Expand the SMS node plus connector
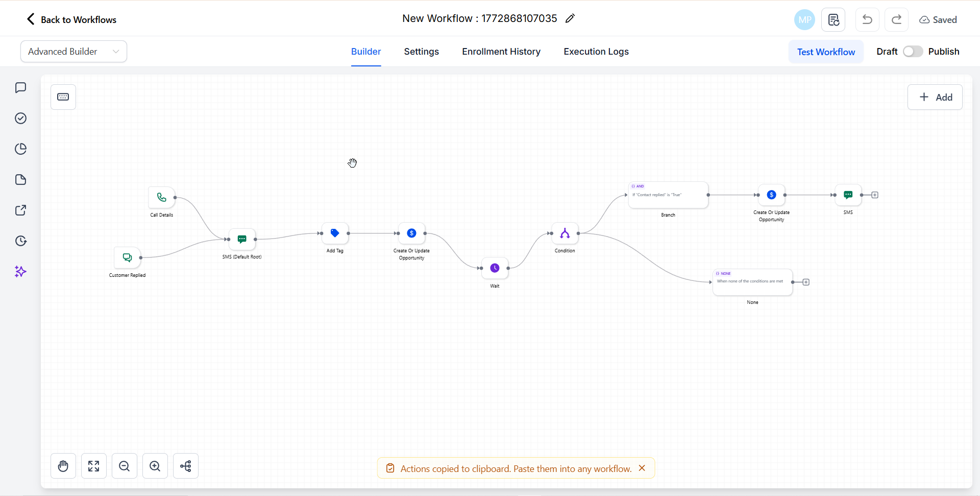This screenshot has height=496, width=980. tap(874, 195)
